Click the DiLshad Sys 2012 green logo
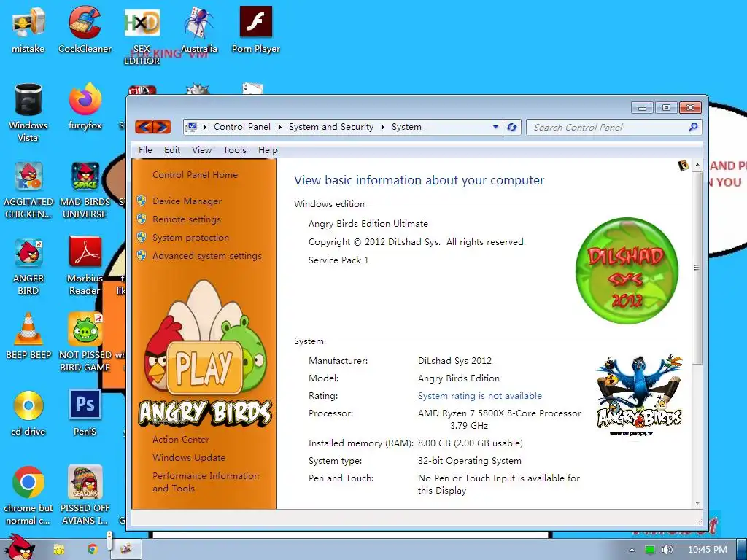Viewport: 747px width, 560px height. click(627, 271)
